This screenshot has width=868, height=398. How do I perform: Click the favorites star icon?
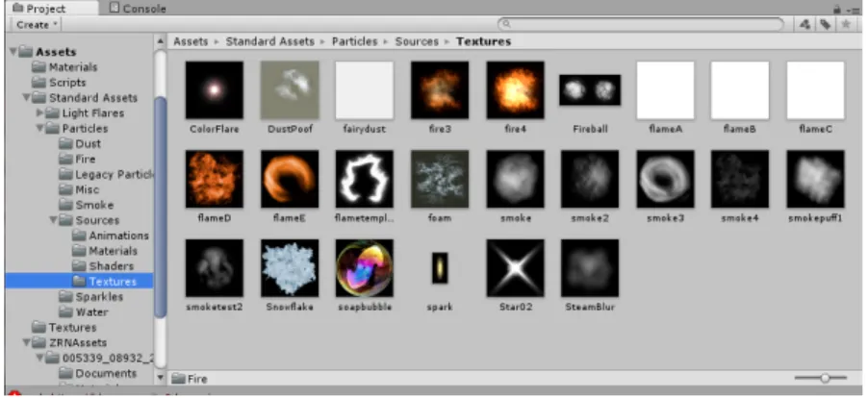pos(845,24)
